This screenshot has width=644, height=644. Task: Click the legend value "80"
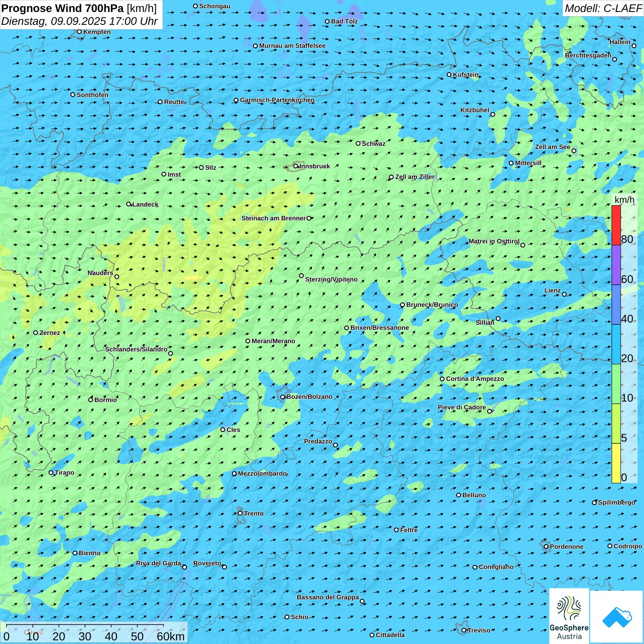pyautogui.click(x=627, y=239)
